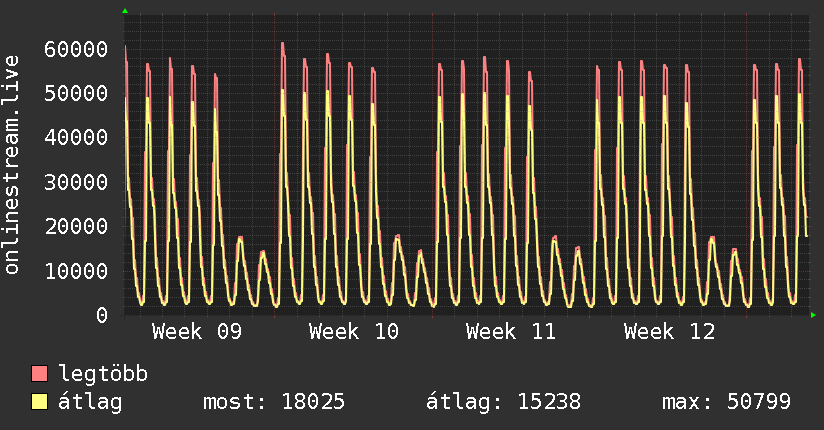Click the 50000 y-axis tick label

tap(76, 94)
